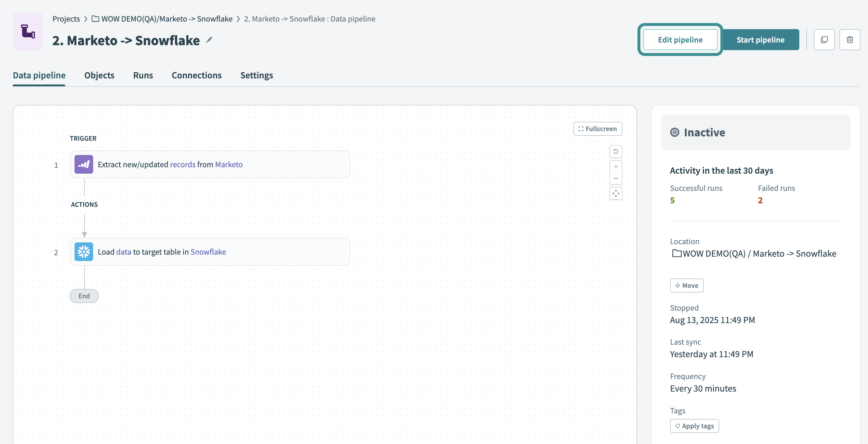Enter Fullscreen mode for the pipeline canvas

coord(597,128)
